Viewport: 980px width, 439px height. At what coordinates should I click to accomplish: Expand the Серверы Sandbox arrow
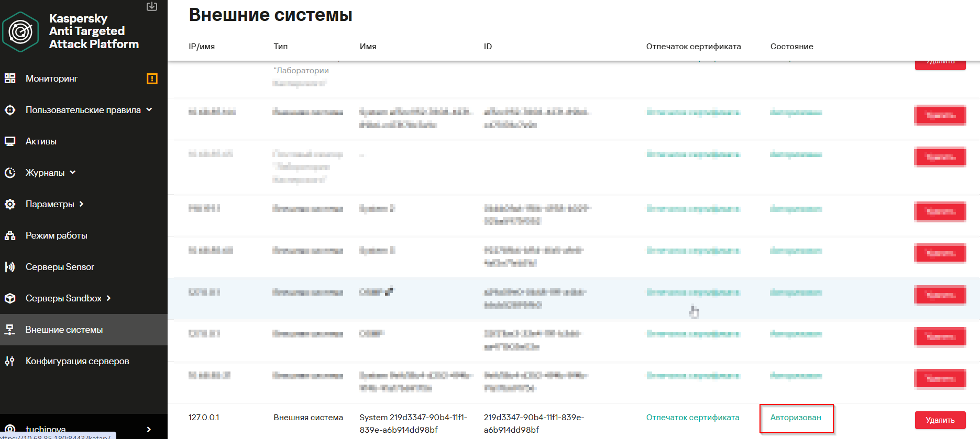[109, 298]
